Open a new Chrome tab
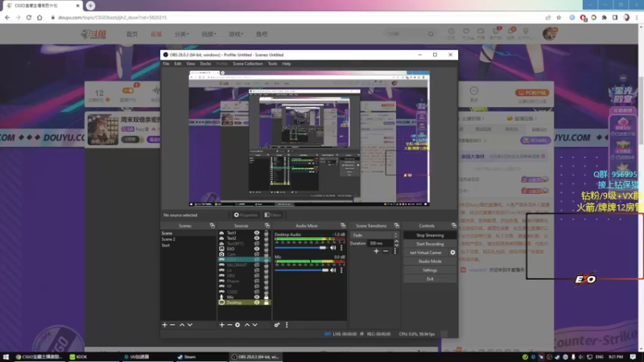The width and height of the screenshot is (644, 362). (x=90, y=6)
